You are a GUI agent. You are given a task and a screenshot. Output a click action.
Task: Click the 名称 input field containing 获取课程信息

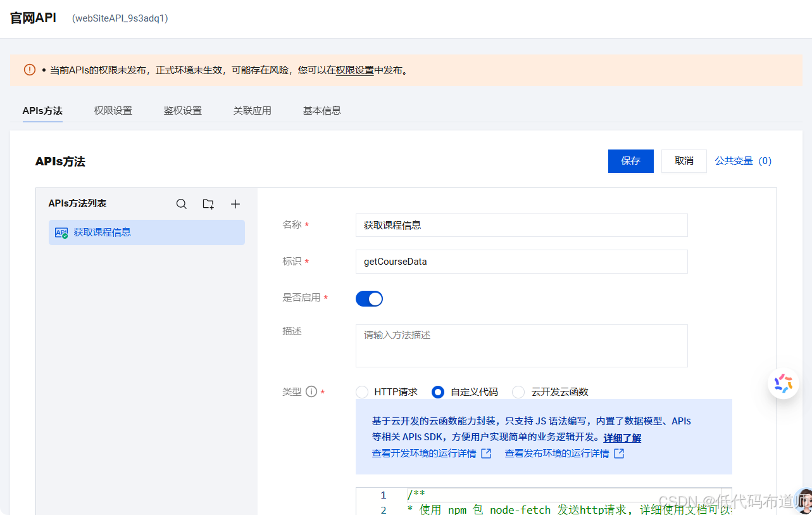click(522, 225)
